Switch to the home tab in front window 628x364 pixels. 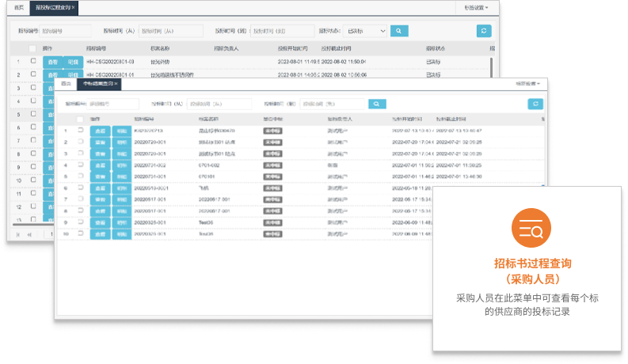tap(67, 83)
